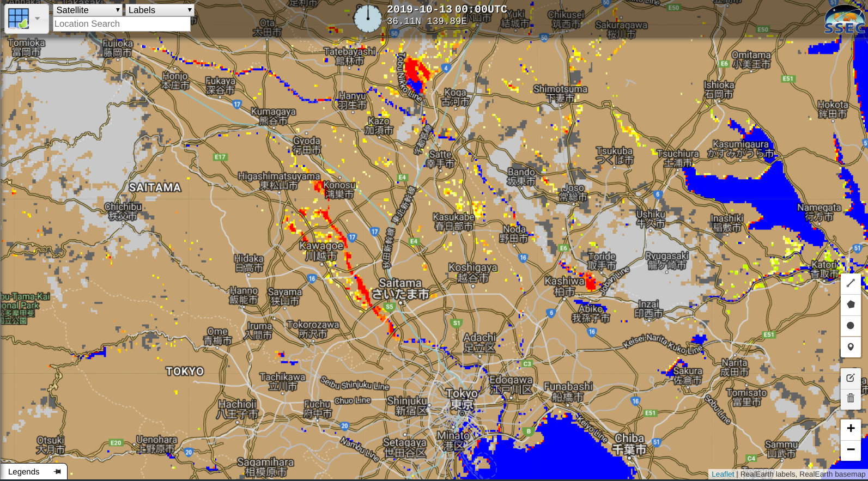Image resolution: width=868 pixels, height=481 pixels.
Task: Click the Funabashi city map label
Action: [568, 392]
